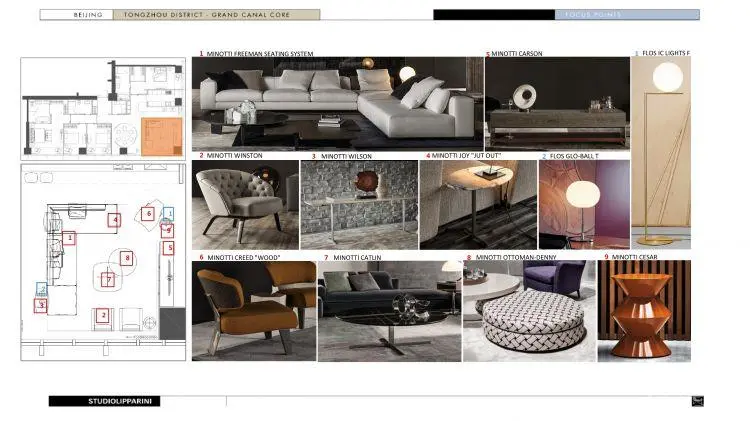The image size is (750, 421).
Task: Open the Flos IC Lights F floor lamp image
Action: (660, 152)
